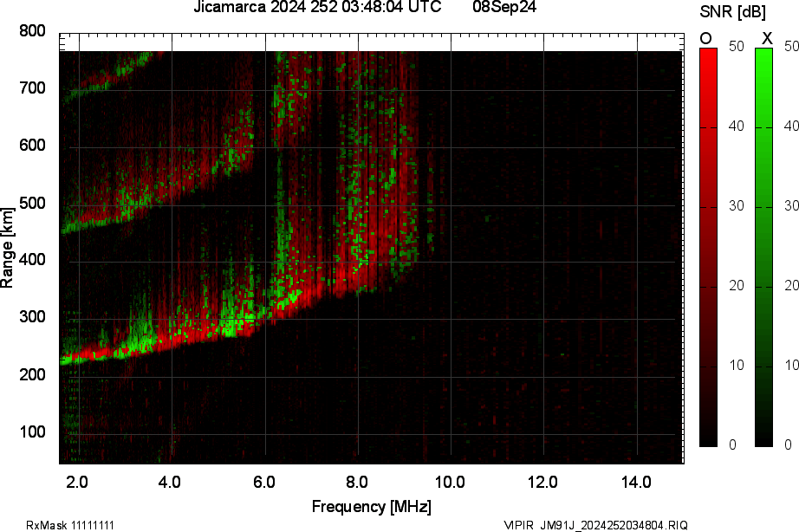Click the 10.0 MHz frequency tick label
Image resolution: width=799 pixels, height=532 pixels.
[450, 482]
